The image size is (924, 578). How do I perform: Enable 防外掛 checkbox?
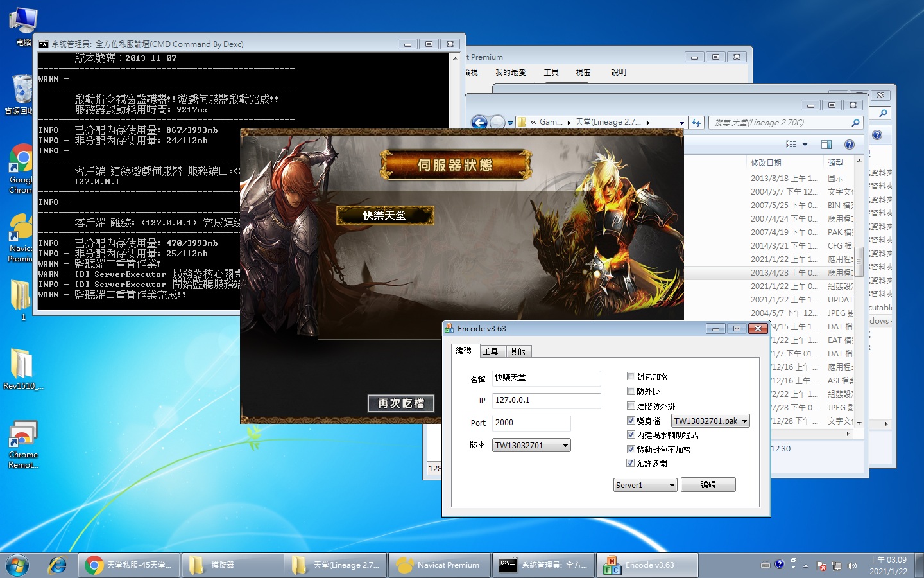[631, 390]
